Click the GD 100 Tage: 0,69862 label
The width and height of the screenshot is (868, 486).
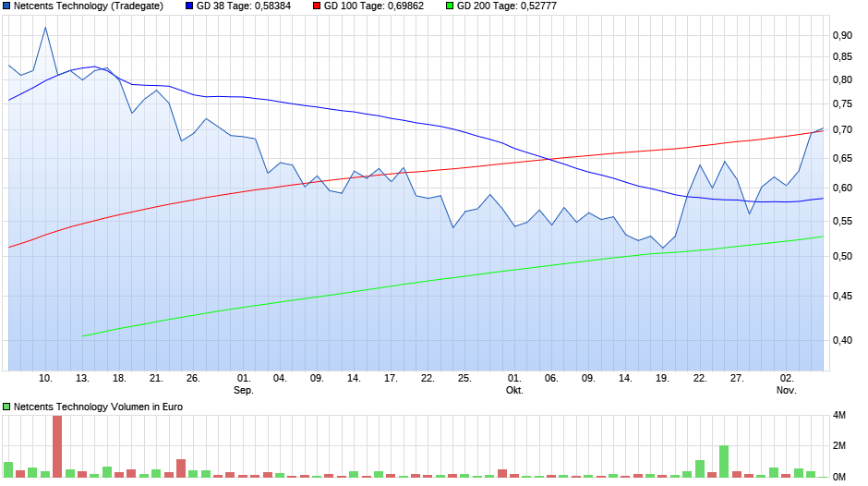point(374,6)
